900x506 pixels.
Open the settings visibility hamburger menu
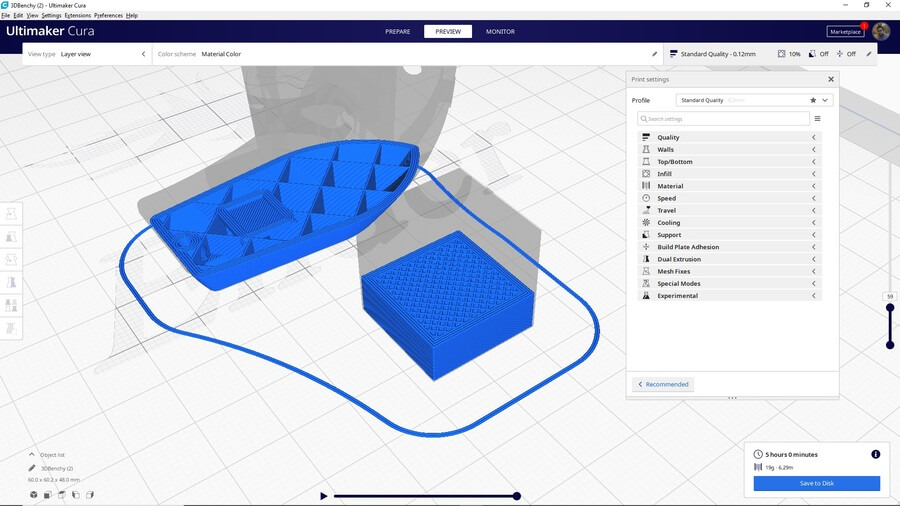coord(817,119)
